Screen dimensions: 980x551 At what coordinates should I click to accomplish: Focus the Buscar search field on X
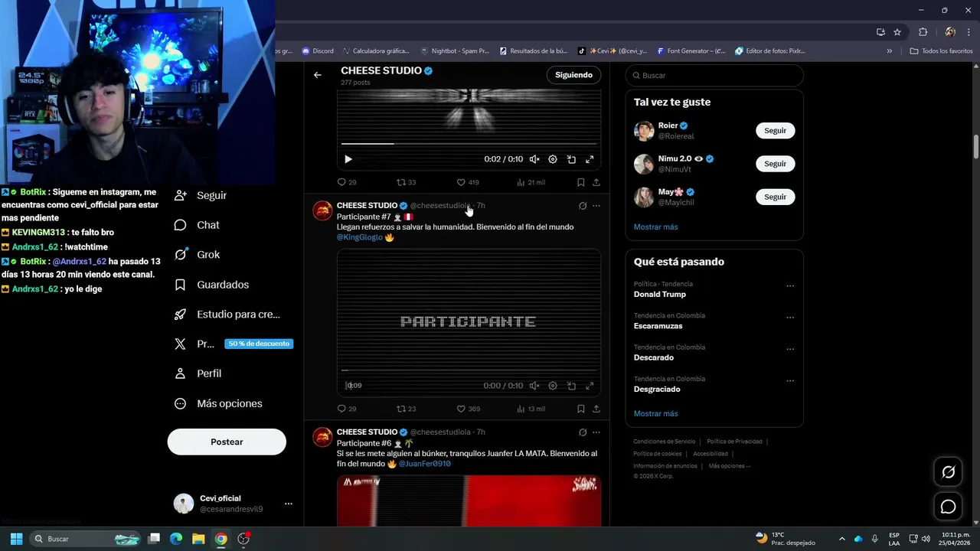[x=714, y=75]
